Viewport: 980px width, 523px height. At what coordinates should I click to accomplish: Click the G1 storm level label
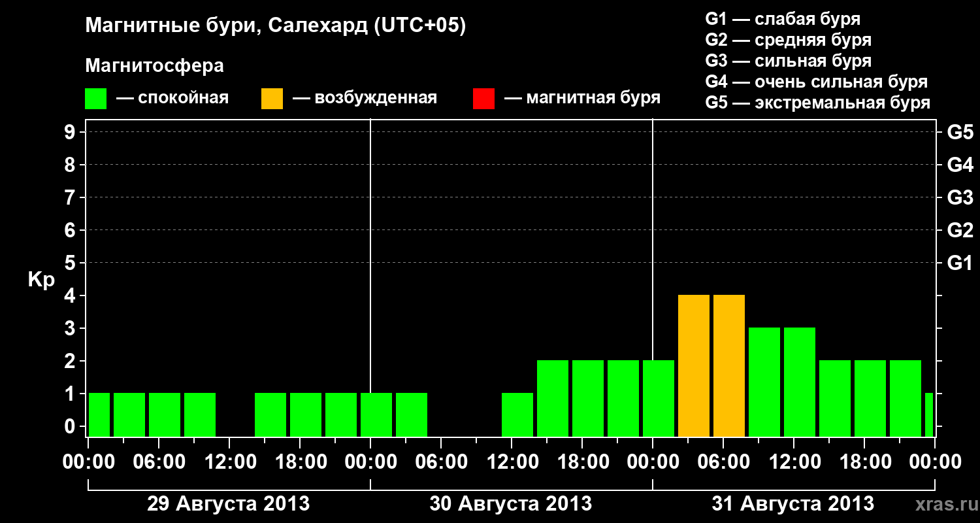pos(960,263)
